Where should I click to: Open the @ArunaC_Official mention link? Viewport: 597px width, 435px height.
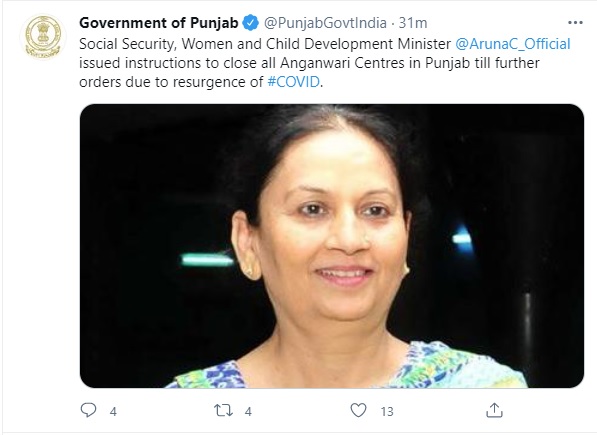pyautogui.click(x=513, y=44)
